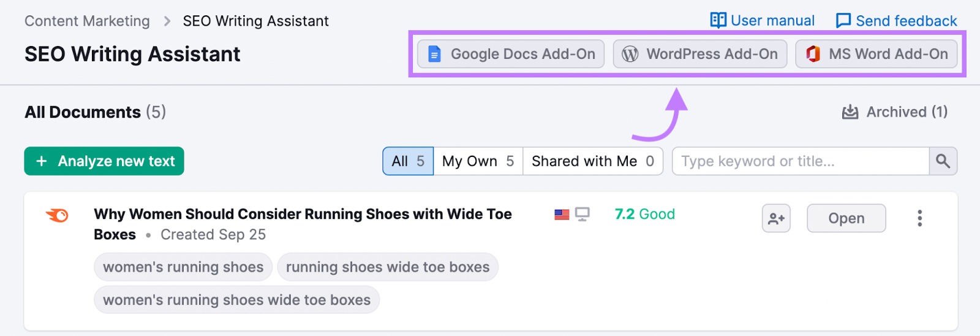This screenshot has width=980, height=336.
Task: Click the Semrush flame document icon
Action: [x=57, y=215]
